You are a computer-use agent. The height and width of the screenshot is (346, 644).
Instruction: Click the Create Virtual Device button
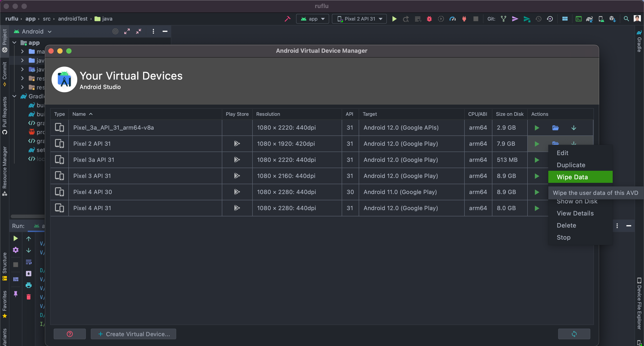click(x=133, y=334)
